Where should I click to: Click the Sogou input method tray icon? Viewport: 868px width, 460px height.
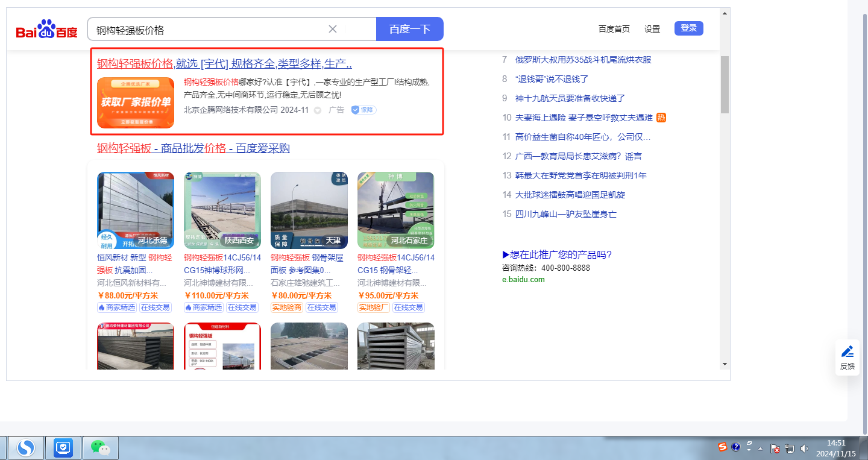722,447
